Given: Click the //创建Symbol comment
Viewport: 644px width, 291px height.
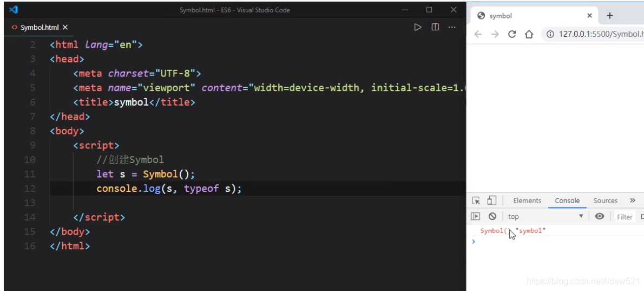Looking at the screenshot, I should pyautogui.click(x=130, y=159).
